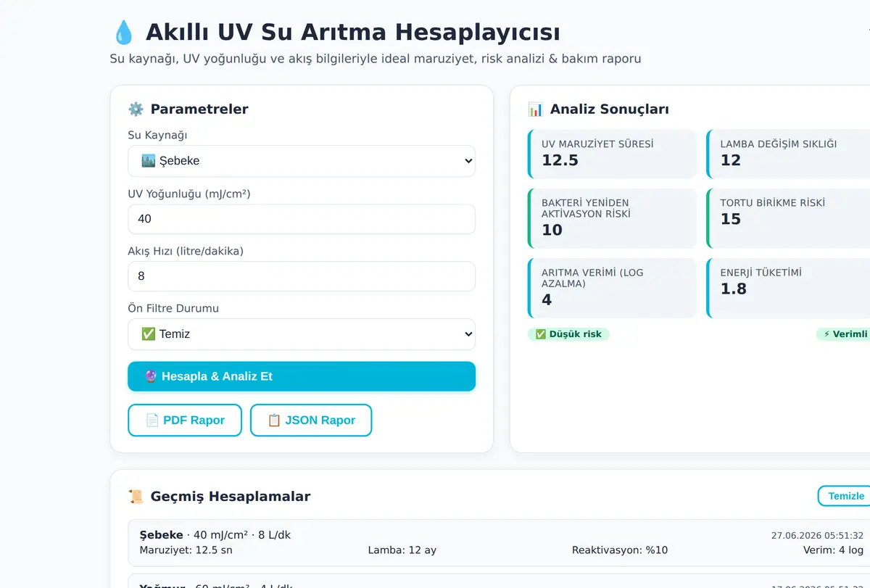Select the Bakteri Yeniden Aktivasyon Riski card
Image resolution: width=870 pixels, height=588 pixels.
613,218
